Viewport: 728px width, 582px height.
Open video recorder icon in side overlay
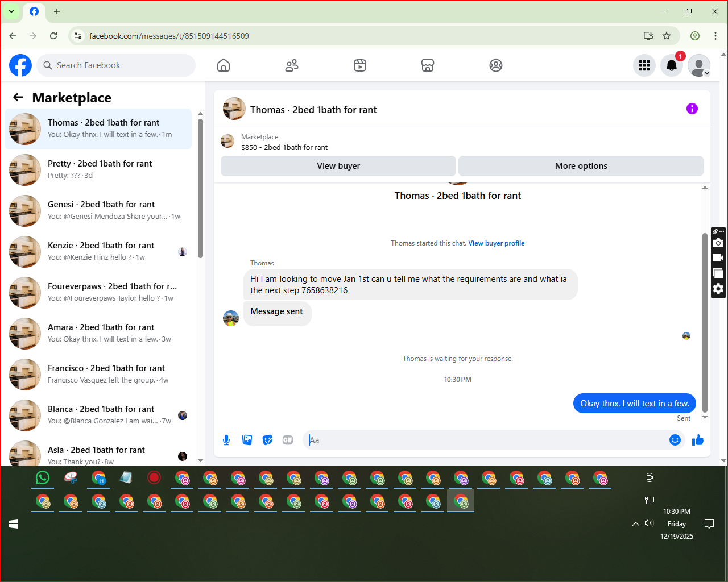click(x=718, y=258)
